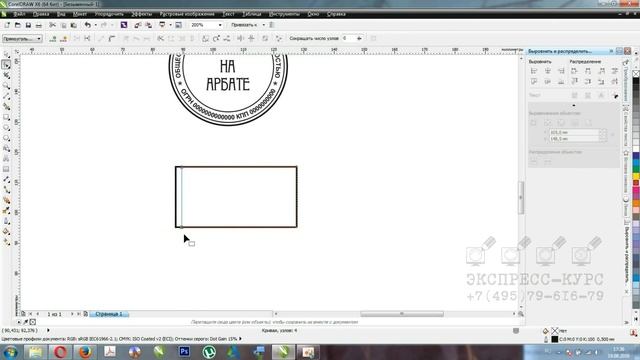The image size is (640, 360).
Task: Click the zoom navigator icon near scrollbar
Action: (521, 314)
